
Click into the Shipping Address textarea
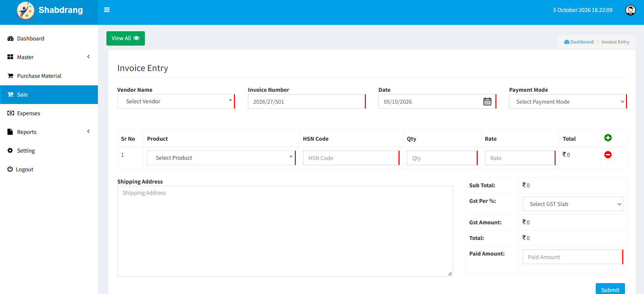[x=285, y=231]
